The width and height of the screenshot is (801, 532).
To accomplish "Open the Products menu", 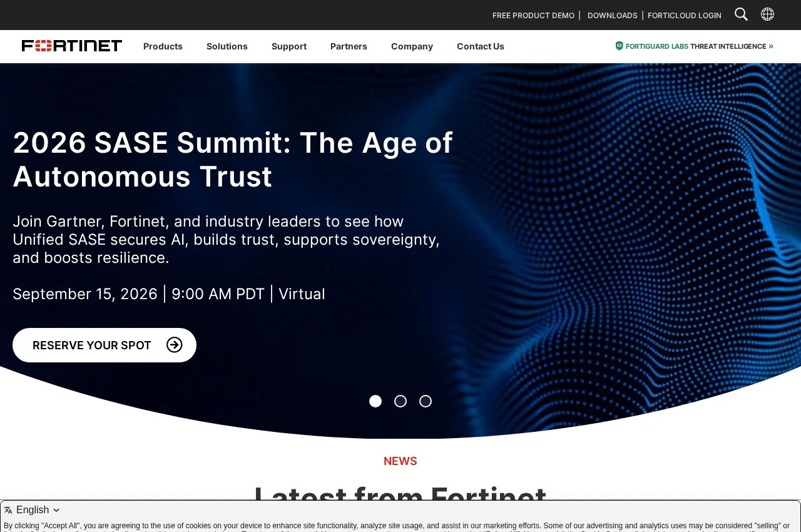I will pos(163,46).
